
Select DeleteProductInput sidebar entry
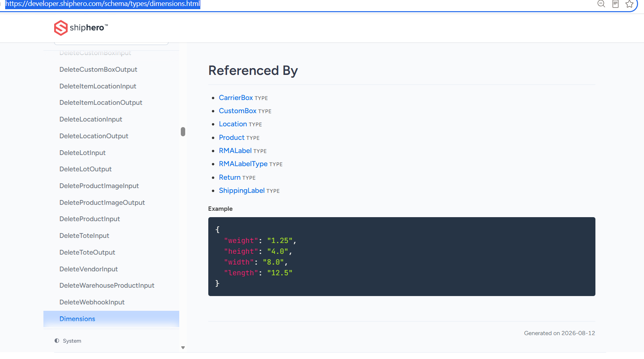coord(90,219)
